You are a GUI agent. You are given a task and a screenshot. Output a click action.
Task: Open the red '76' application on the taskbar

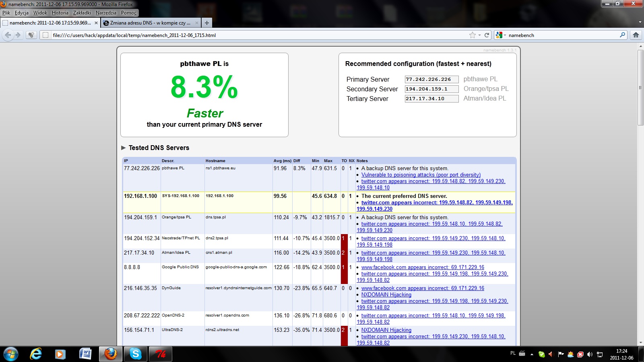pyautogui.click(x=161, y=354)
